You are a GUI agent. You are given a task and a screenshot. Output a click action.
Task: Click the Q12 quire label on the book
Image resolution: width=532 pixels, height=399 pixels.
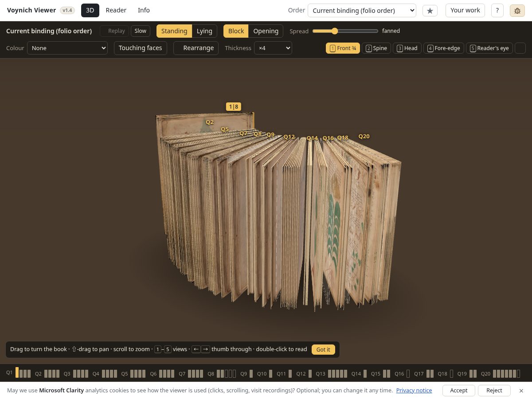point(289,137)
